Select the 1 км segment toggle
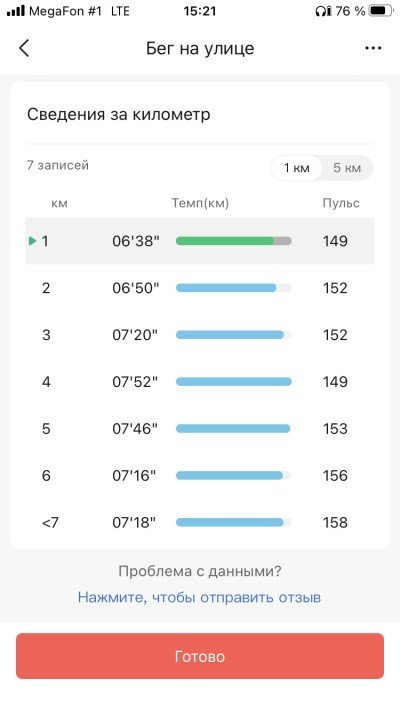The height and width of the screenshot is (711, 400). click(x=297, y=168)
